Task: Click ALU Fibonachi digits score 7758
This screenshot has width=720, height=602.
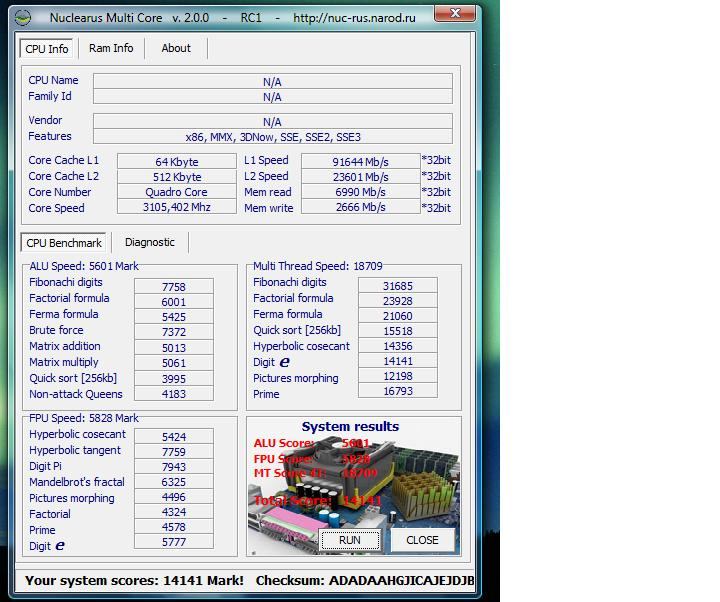Action: [174, 287]
